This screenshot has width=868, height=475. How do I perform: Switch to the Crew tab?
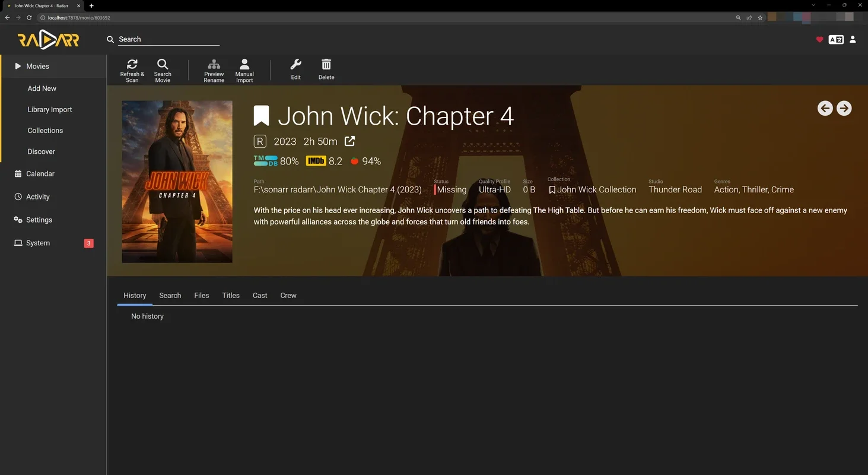[x=288, y=295]
